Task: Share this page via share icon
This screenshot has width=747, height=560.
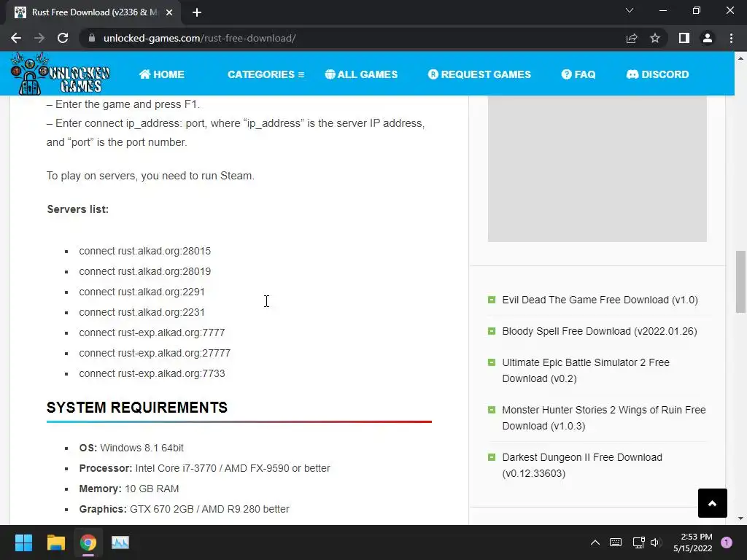Action: pyautogui.click(x=632, y=38)
